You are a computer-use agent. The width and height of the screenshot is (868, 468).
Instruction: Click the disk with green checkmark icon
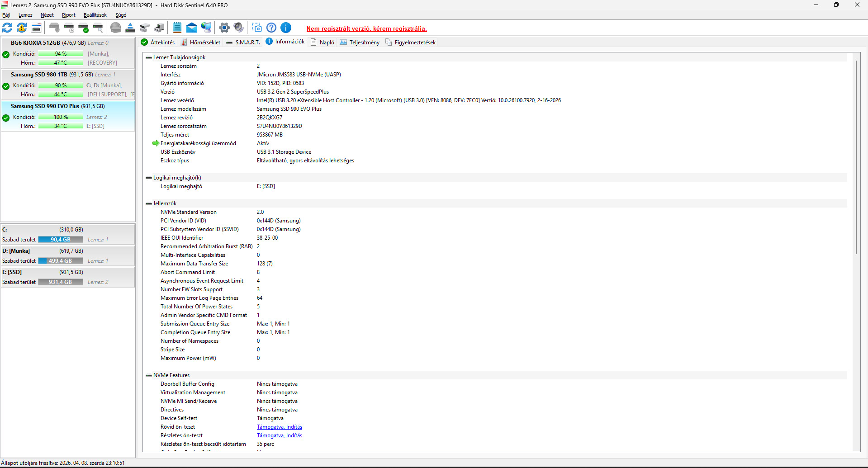pyautogui.click(x=83, y=28)
